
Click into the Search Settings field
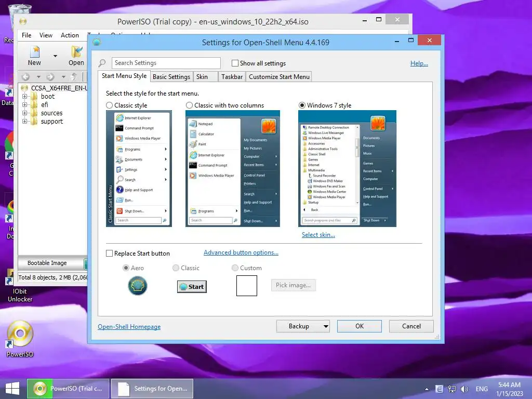pyautogui.click(x=166, y=63)
